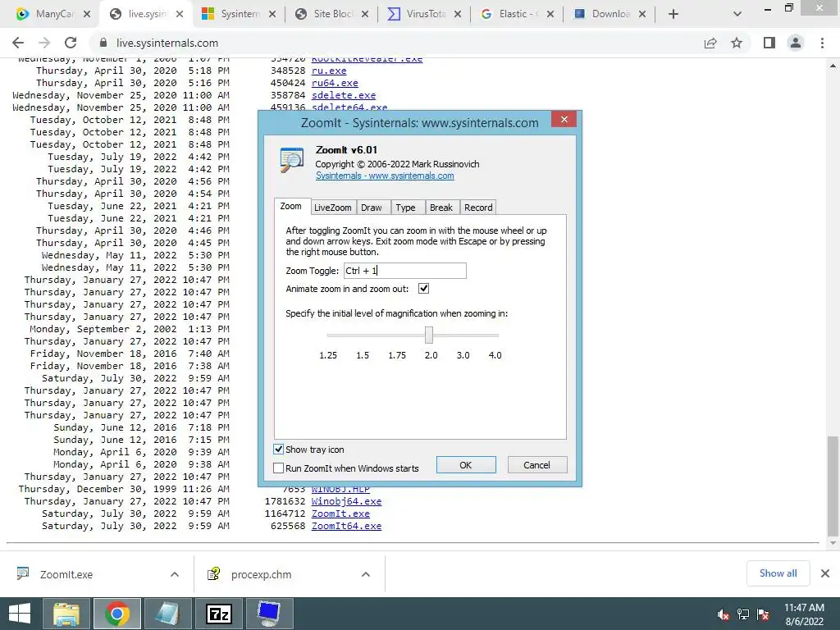840x630 pixels.
Task: Open the sdelete.exe link
Action: (344, 95)
